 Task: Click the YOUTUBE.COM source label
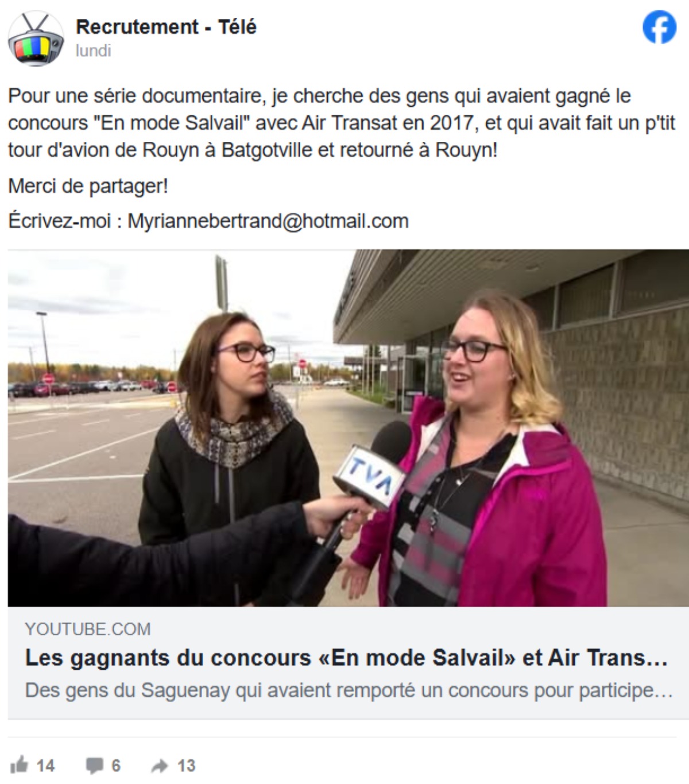click(x=88, y=629)
